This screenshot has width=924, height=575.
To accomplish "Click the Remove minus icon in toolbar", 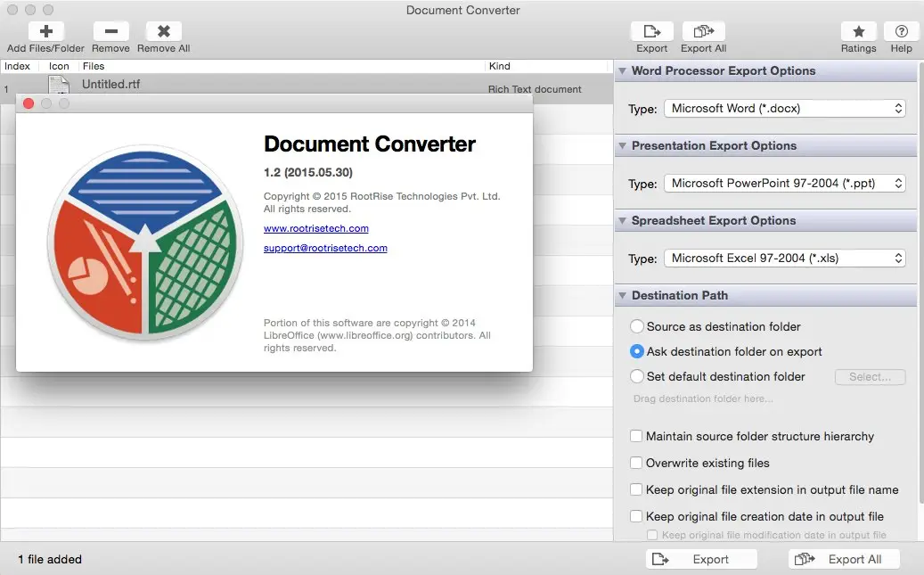I will point(110,31).
